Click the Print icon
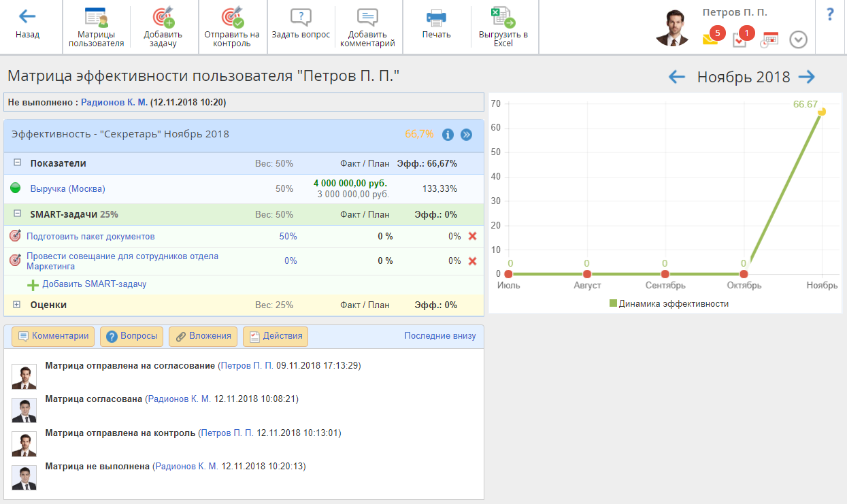The image size is (847, 504). click(x=436, y=17)
